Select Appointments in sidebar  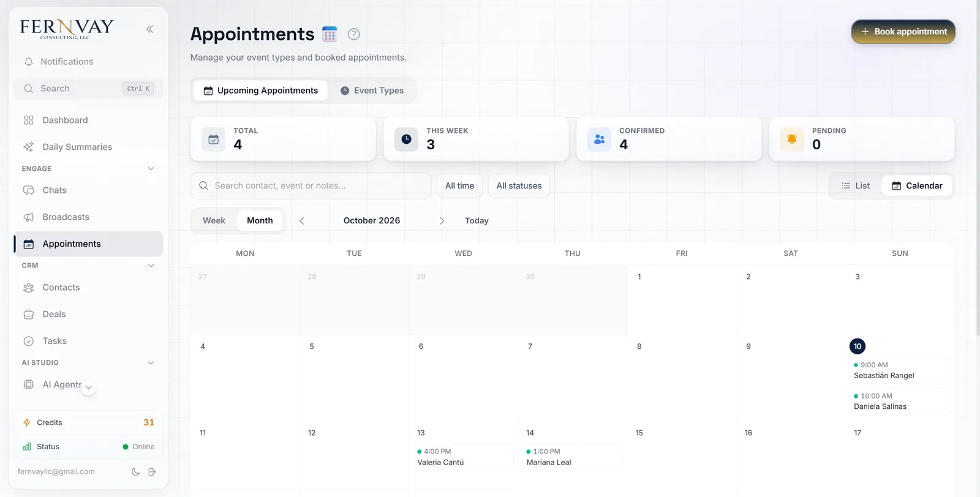click(88, 244)
